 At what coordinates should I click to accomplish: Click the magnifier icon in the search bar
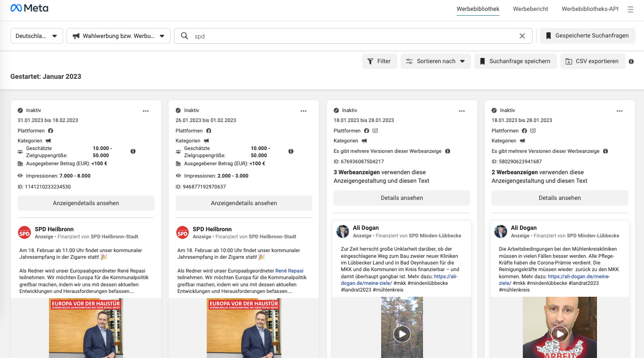[184, 36]
